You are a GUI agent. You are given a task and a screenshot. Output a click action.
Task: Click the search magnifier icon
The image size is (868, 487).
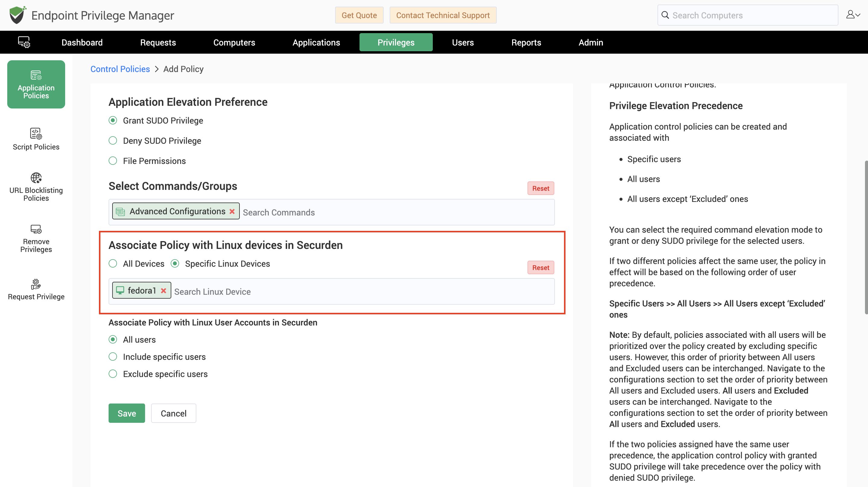click(x=665, y=15)
